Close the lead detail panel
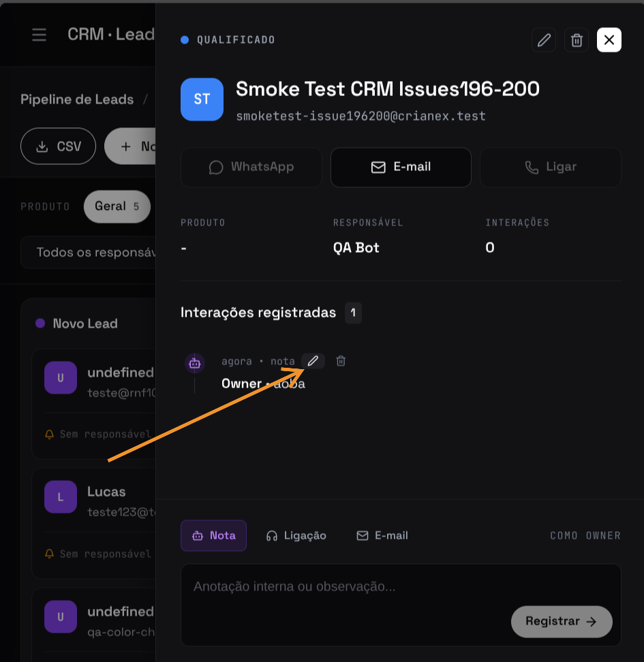This screenshot has height=662, width=644. coord(609,40)
